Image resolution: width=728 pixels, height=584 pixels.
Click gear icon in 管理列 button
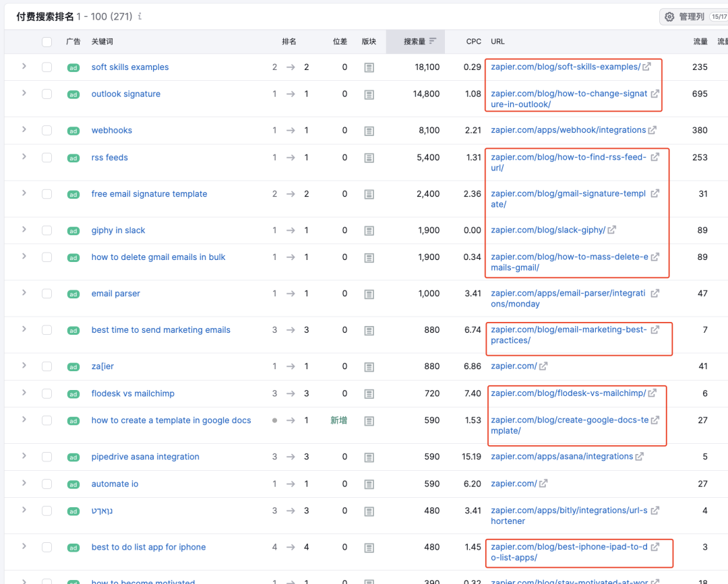(669, 17)
